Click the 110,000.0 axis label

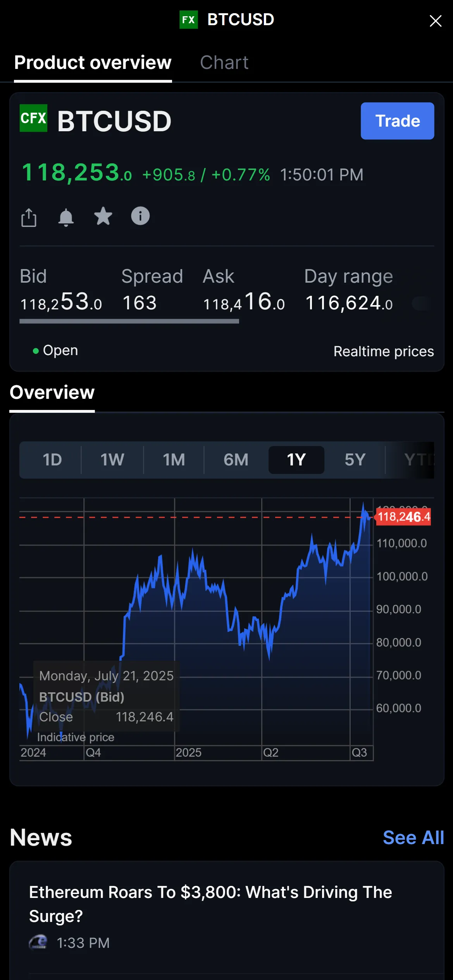click(x=402, y=543)
